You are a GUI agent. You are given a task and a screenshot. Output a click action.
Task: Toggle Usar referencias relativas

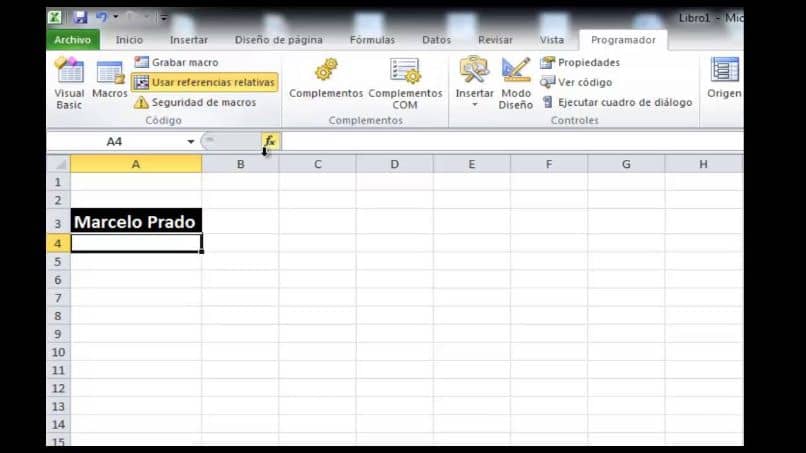click(205, 82)
